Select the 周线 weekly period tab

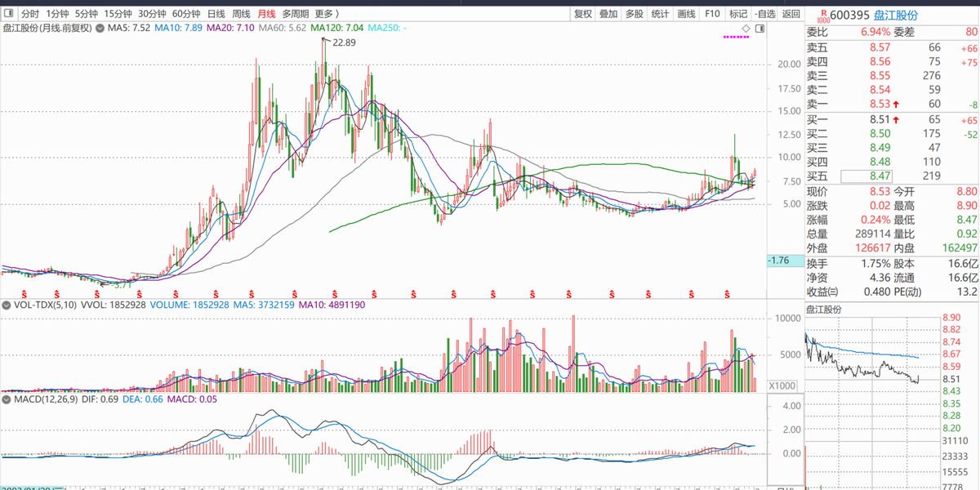point(241,14)
